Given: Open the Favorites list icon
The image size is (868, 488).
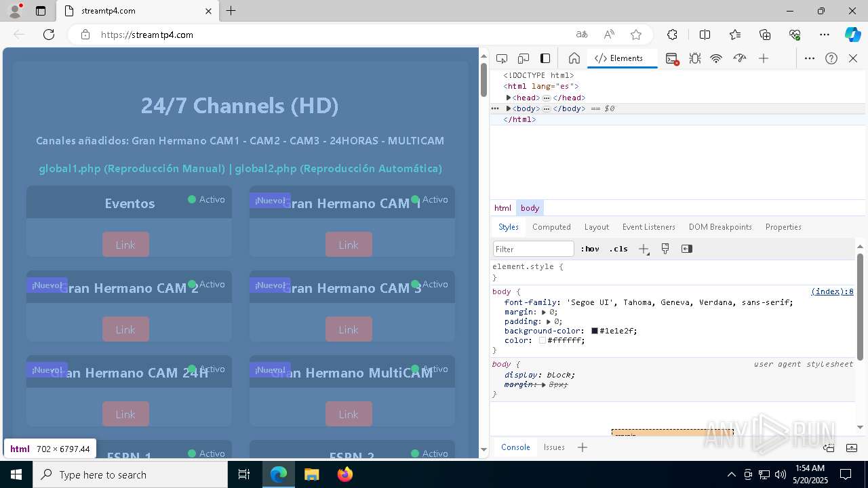Looking at the screenshot, I should 735,35.
